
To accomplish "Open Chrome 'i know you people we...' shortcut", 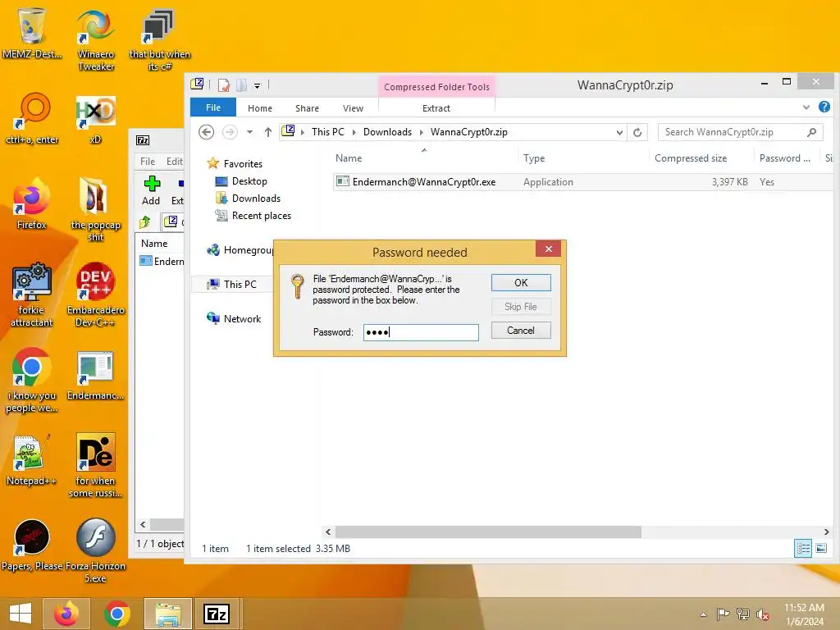I will click(x=32, y=381).
